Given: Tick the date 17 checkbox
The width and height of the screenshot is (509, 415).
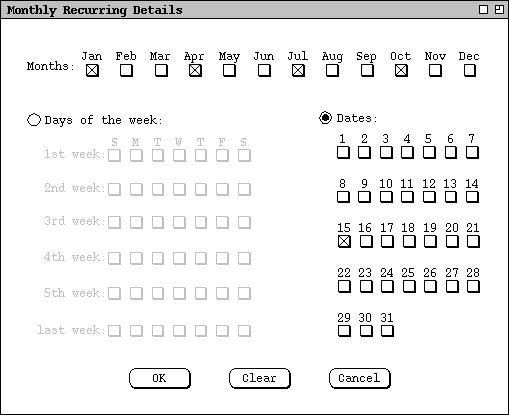Looking at the screenshot, I should 387,241.
